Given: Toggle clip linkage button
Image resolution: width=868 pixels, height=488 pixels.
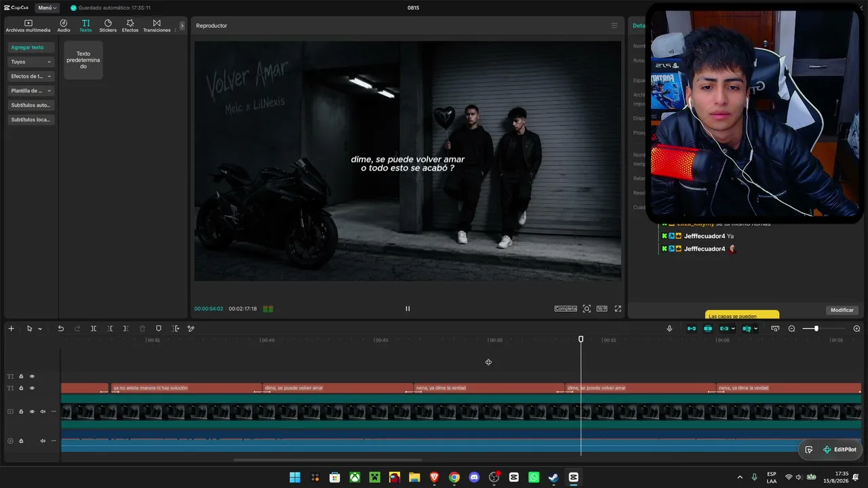Looking at the screenshot, I should [724, 329].
